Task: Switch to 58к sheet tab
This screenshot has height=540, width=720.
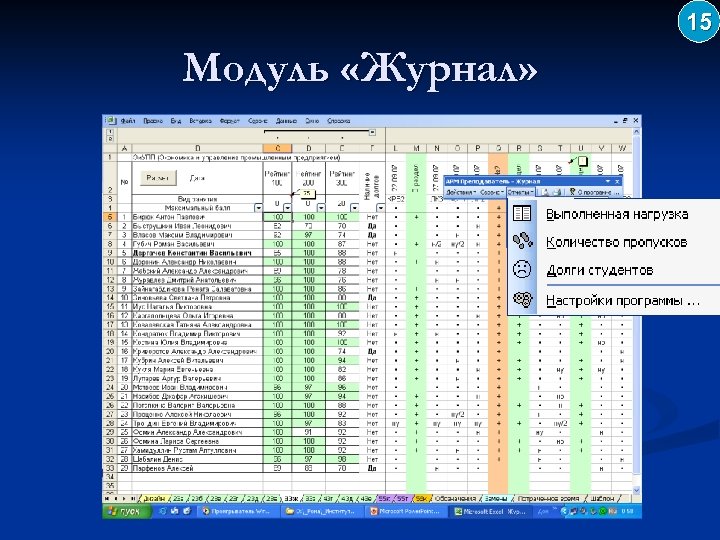Action: pos(421,498)
